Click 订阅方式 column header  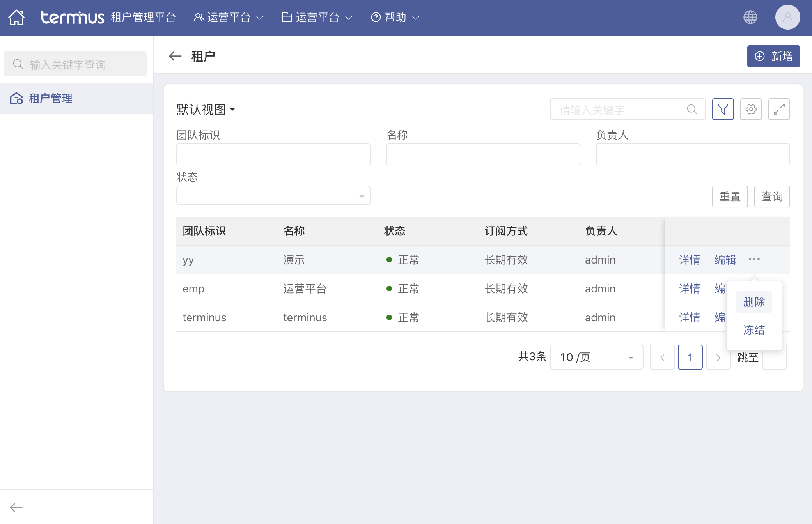point(506,231)
